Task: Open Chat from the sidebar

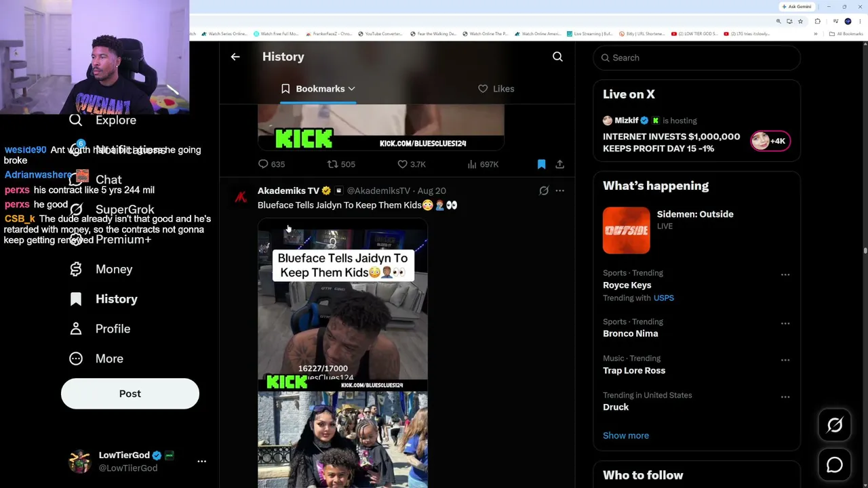Action: pos(108,180)
